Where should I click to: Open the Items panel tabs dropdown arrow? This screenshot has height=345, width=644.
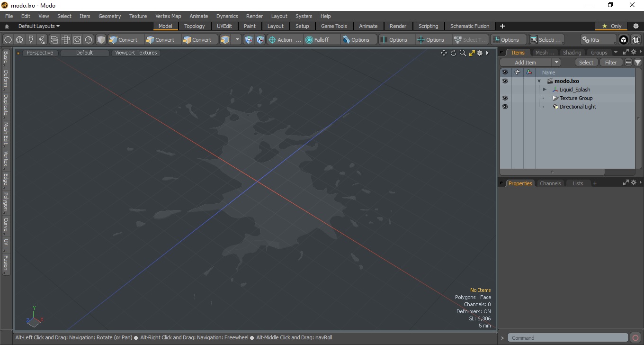616,52
